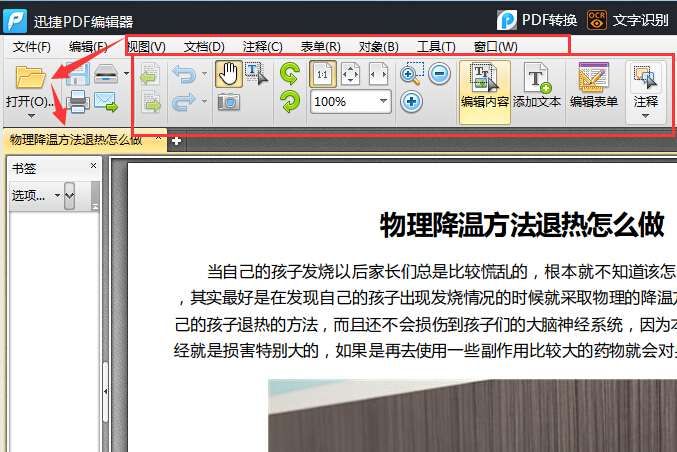This screenshot has width=677, height=452.
Task: Click the document title 物理降温方法退热怎么做
Action: point(521,225)
